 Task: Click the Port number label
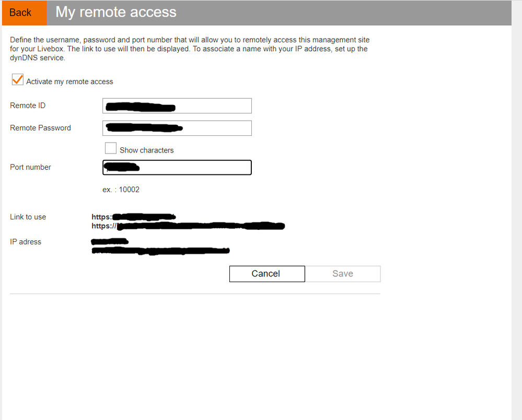pos(30,167)
